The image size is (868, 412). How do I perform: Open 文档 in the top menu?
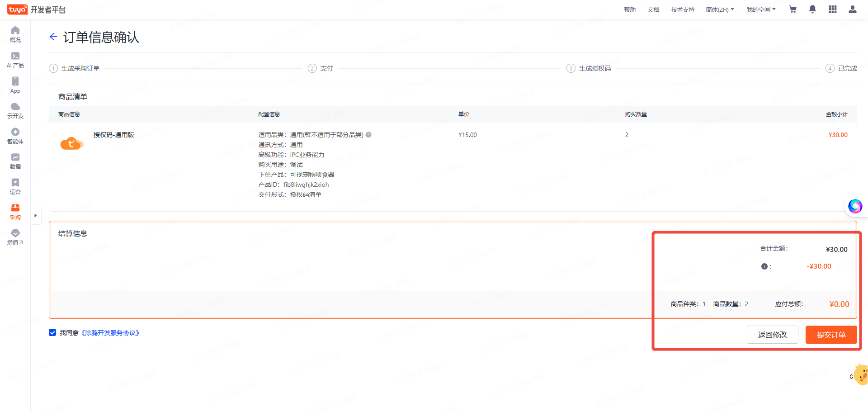pos(653,9)
